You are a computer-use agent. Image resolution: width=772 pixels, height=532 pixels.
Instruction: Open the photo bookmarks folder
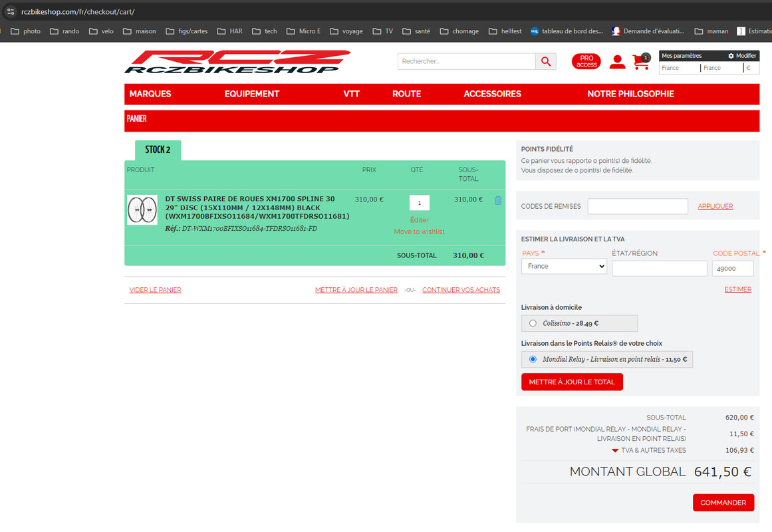[26, 31]
